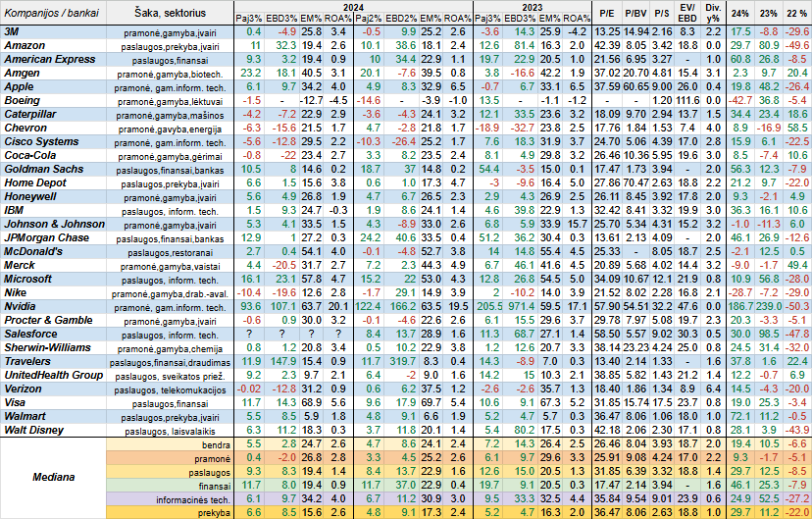Click the Amazon company name cell

pos(53,45)
